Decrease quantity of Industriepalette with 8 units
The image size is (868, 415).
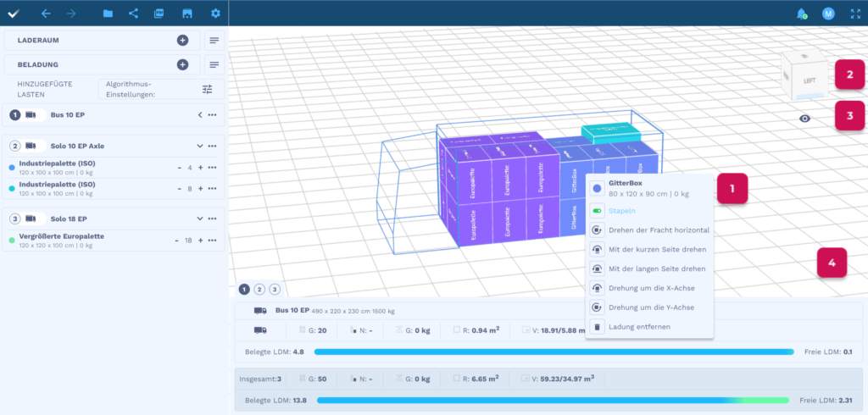coord(180,189)
